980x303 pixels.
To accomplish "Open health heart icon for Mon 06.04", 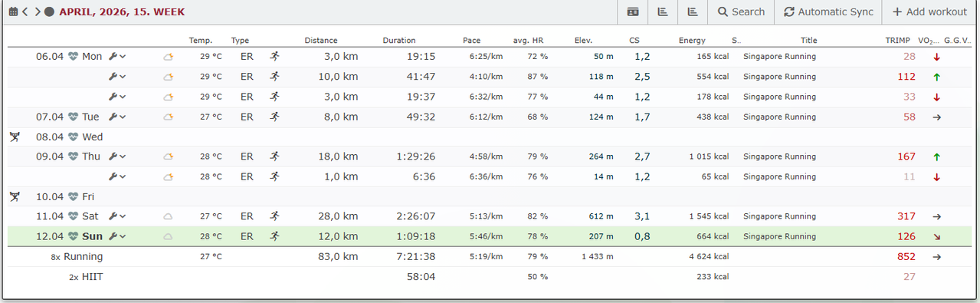I will pyautogui.click(x=74, y=56).
